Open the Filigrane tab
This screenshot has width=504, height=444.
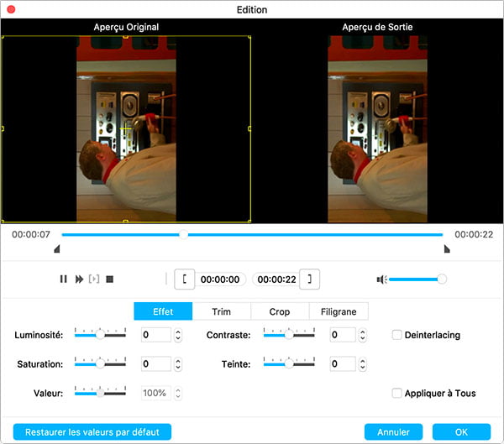click(339, 311)
